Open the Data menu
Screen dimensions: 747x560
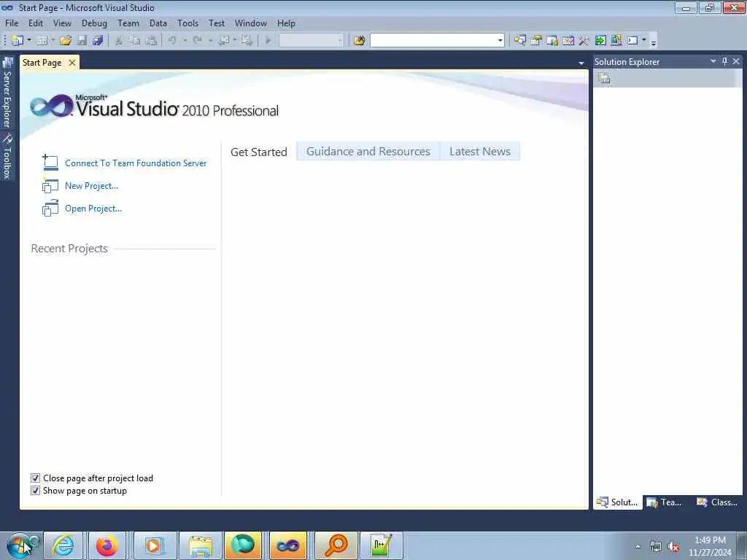[158, 23]
